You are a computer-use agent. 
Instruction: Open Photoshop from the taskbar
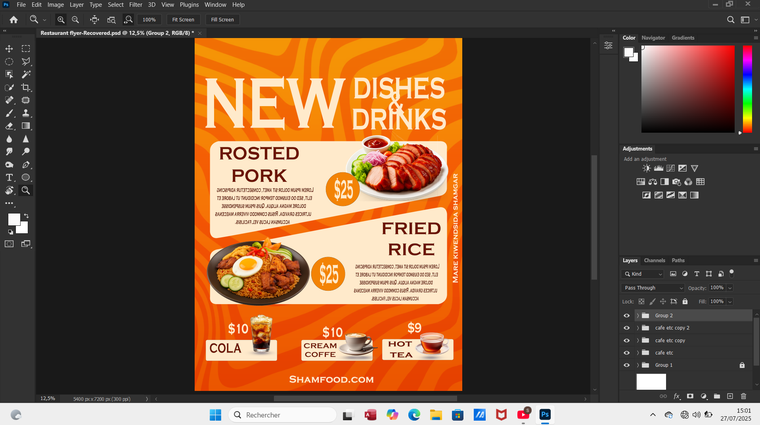[x=545, y=415]
